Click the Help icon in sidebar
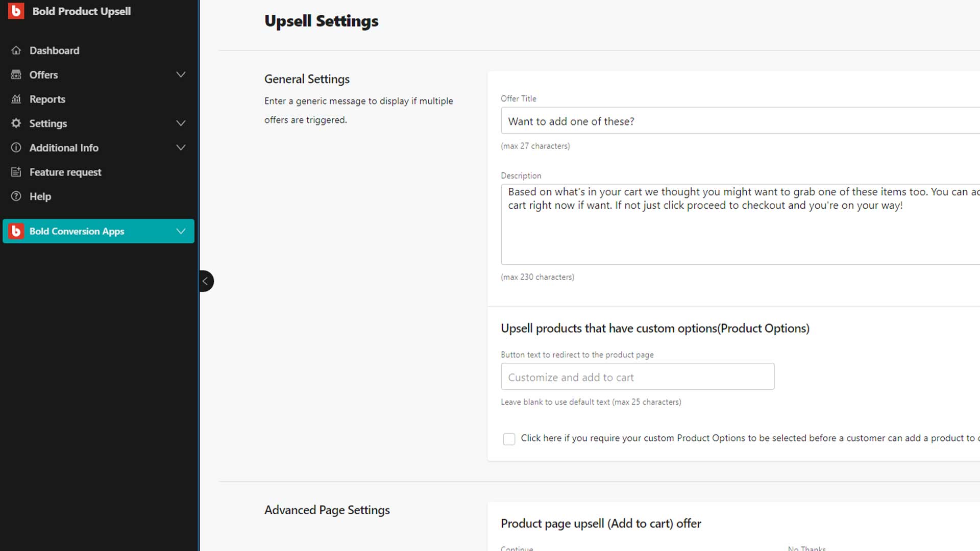The height and width of the screenshot is (551, 980). (16, 196)
